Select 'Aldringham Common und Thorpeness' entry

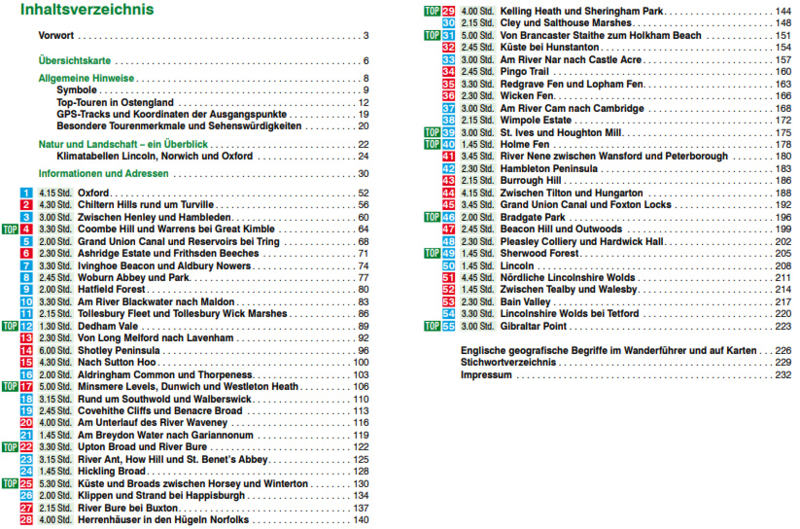(x=165, y=375)
